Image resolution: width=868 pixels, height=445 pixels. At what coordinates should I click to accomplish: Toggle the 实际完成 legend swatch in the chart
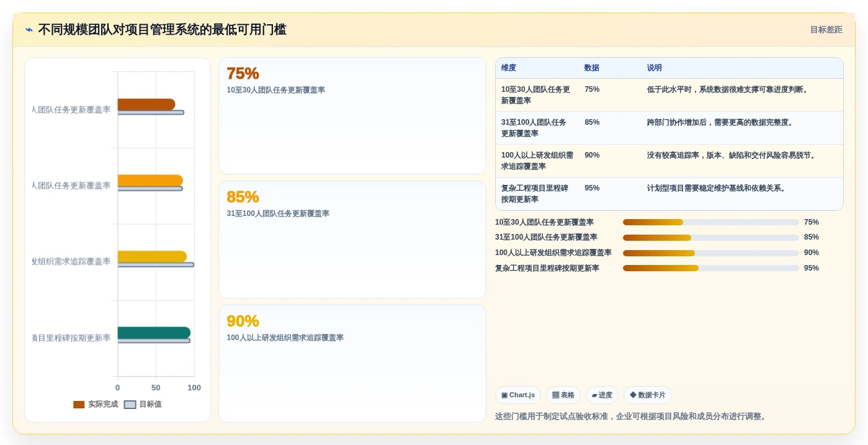pyautogui.click(x=79, y=405)
